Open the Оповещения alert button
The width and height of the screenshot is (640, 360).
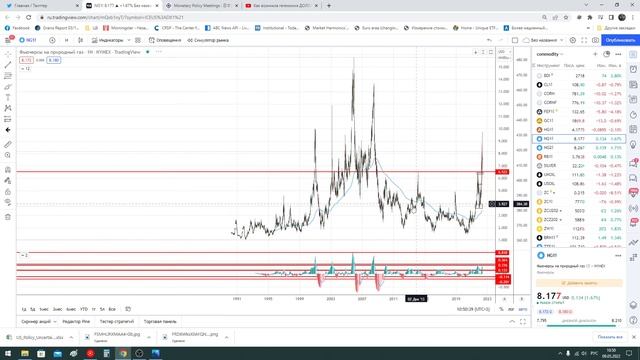165,40
